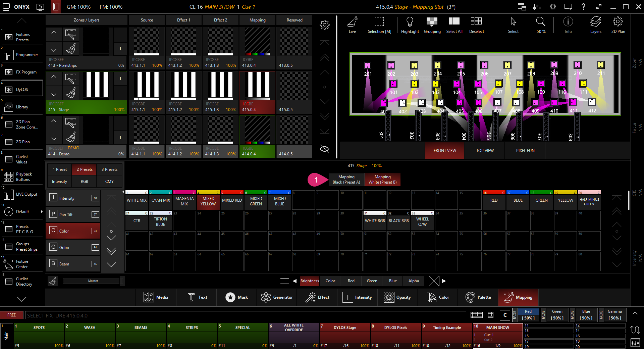Click next arrow after crossed box

[x=444, y=281]
